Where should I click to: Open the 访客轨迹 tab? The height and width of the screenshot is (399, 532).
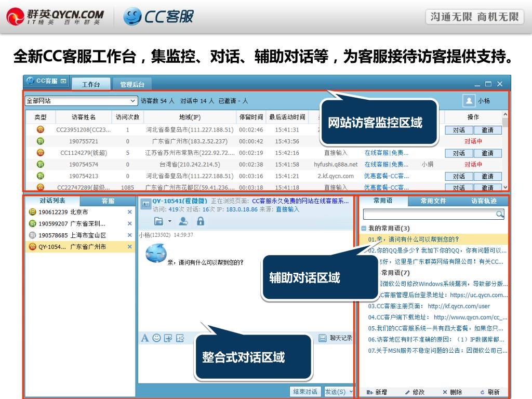pyautogui.click(x=484, y=201)
